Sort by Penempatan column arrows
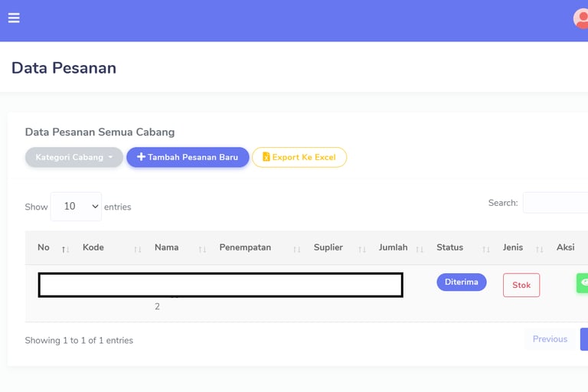The height and width of the screenshot is (392, 588). click(x=296, y=249)
